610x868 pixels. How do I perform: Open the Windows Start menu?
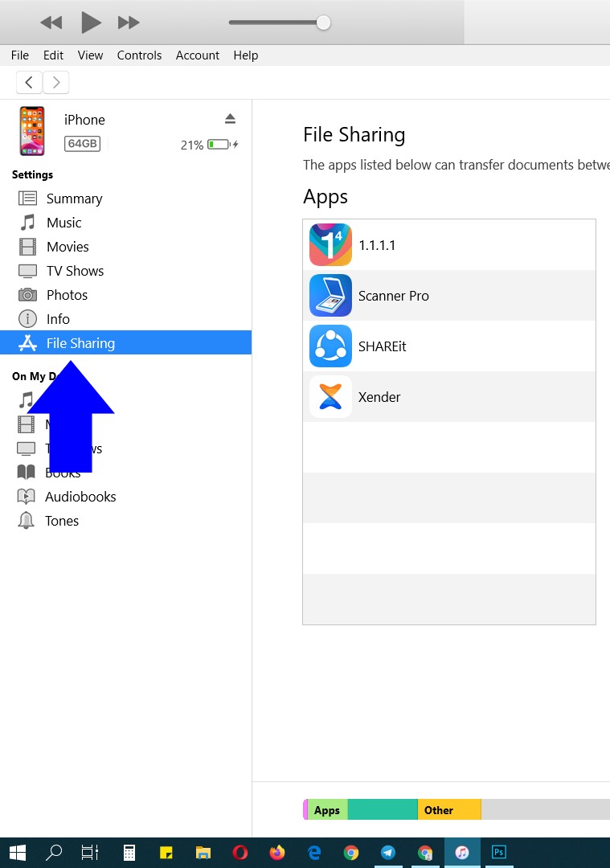[18, 853]
